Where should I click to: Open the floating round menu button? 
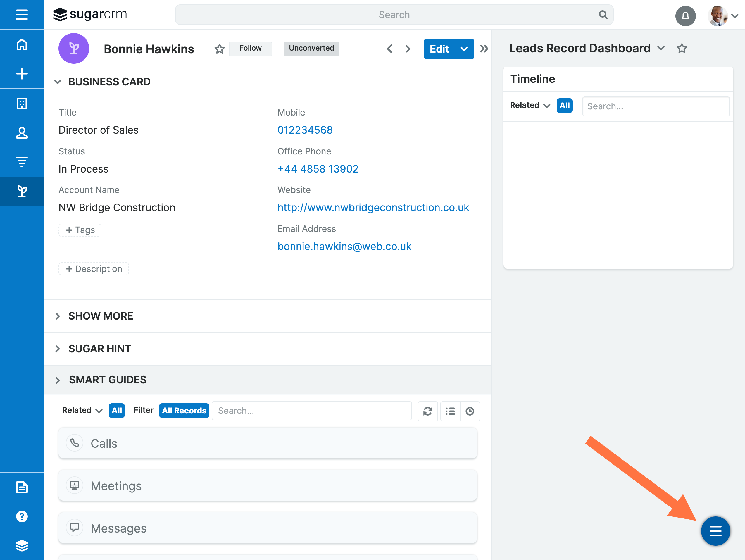(715, 531)
